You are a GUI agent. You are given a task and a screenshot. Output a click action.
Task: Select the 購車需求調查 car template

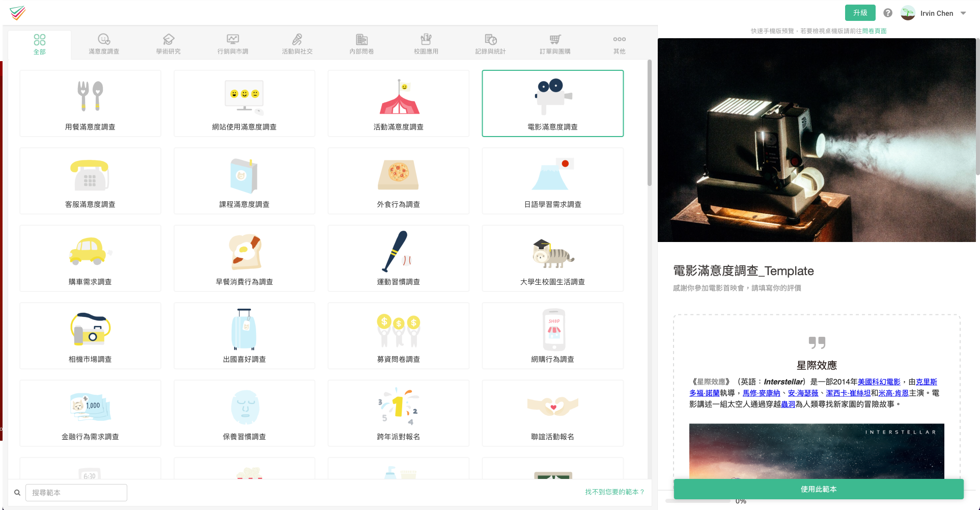(x=90, y=258)
